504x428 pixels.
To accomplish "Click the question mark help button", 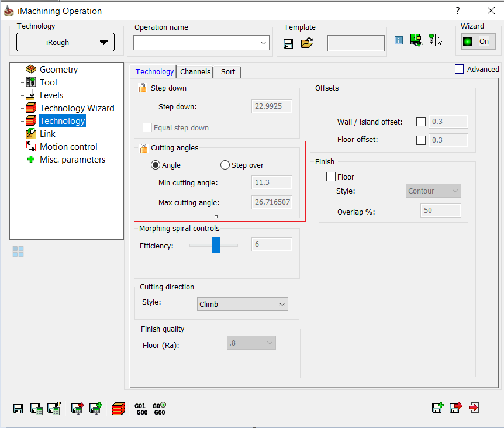I will [457, 11].
